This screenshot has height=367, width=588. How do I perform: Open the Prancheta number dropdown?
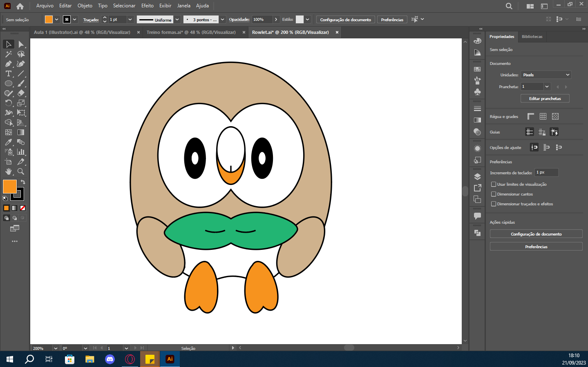coord(547,87)
